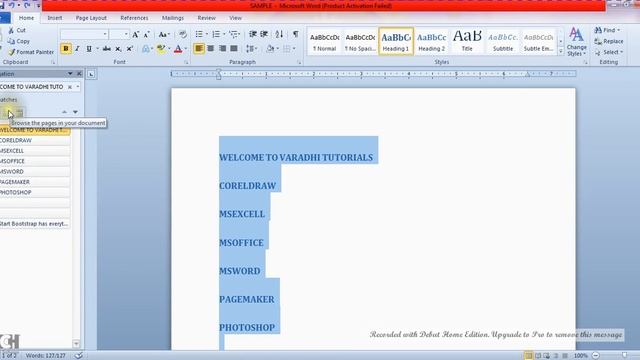Click Find in Editing group
The height and width of the screenshot is (360, 640).
tap(607, 30)
